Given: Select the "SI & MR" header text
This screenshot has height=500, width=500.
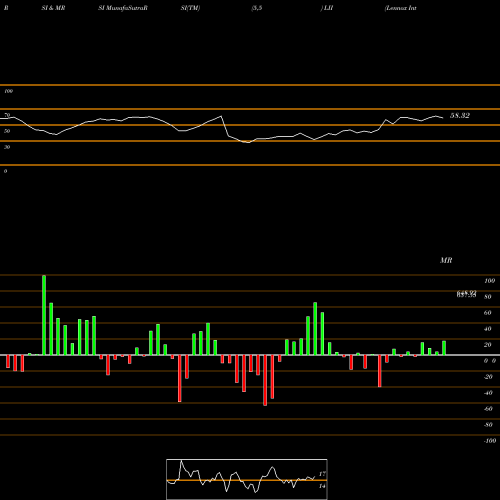Looking at the screenshot, I should point(53,8).
